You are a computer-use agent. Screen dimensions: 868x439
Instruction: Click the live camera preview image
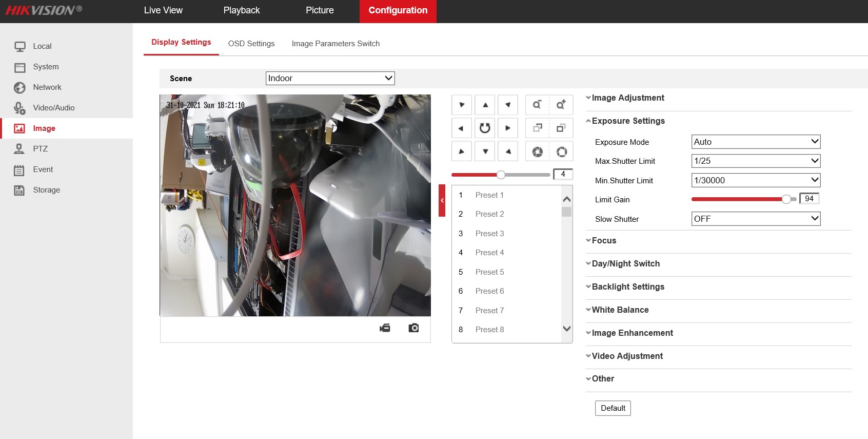295,205
